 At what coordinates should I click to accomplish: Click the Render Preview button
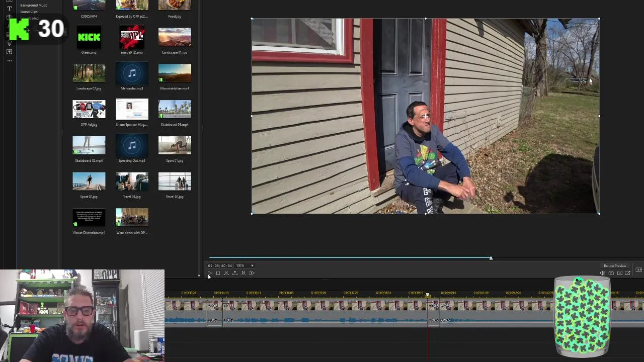click(615, 265)
